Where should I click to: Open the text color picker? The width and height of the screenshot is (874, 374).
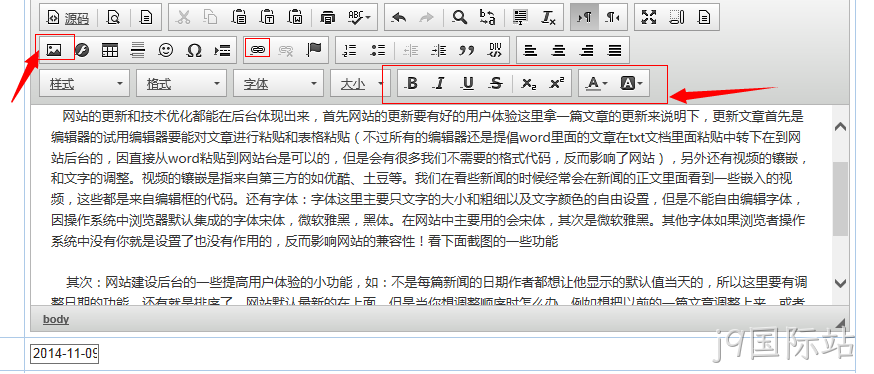pyautogui.click(x=597, y=84)
